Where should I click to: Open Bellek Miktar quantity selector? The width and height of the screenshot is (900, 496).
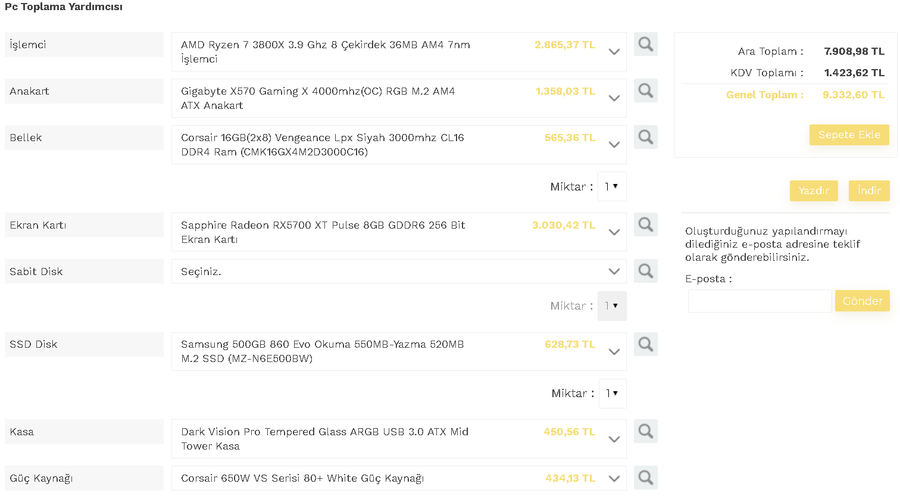click(x=611, y=186)
